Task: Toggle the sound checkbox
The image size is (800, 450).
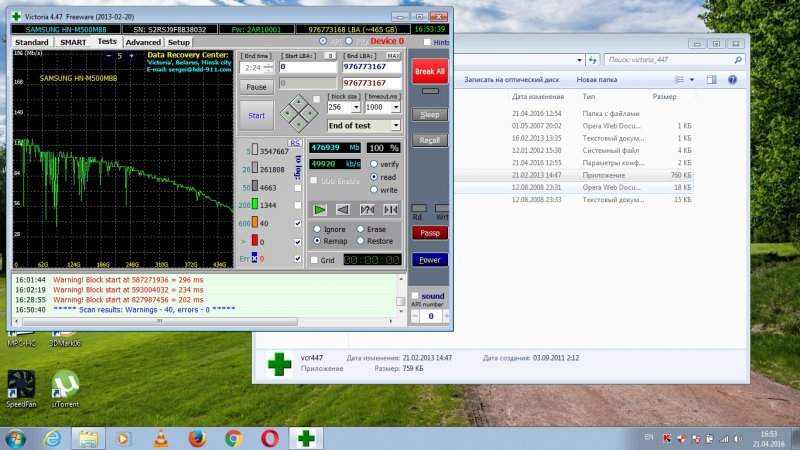Action: point(415,296)
